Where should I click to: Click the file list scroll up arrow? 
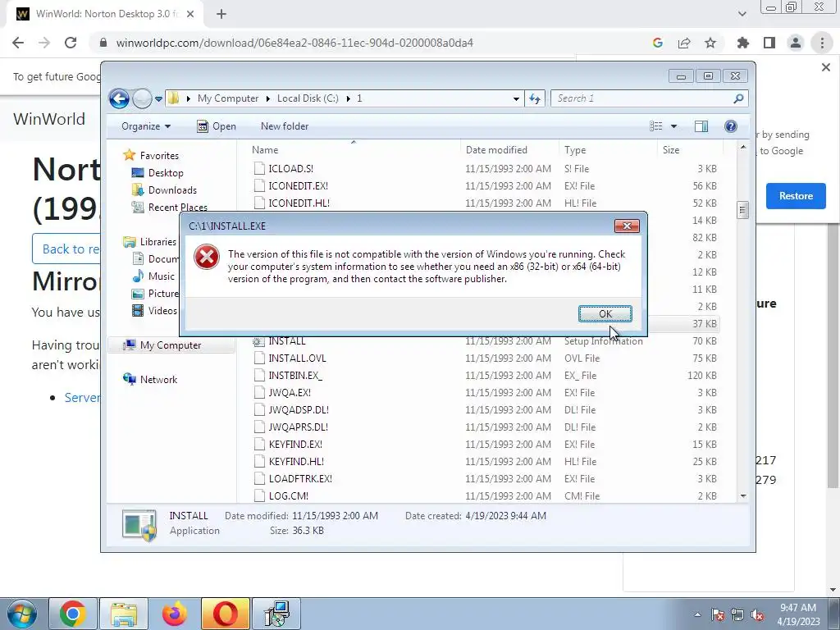point(742,148)
